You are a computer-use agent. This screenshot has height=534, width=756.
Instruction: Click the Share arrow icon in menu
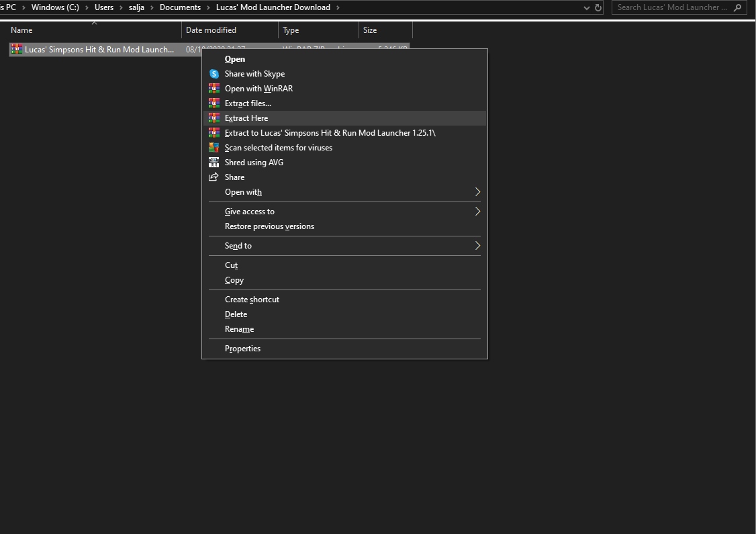[214, 177]
